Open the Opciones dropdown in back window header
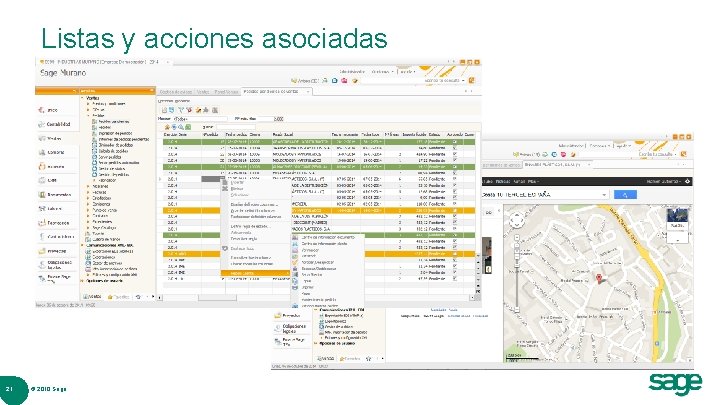This screenshot has height=405, width=720. click(x=601, y=146)
